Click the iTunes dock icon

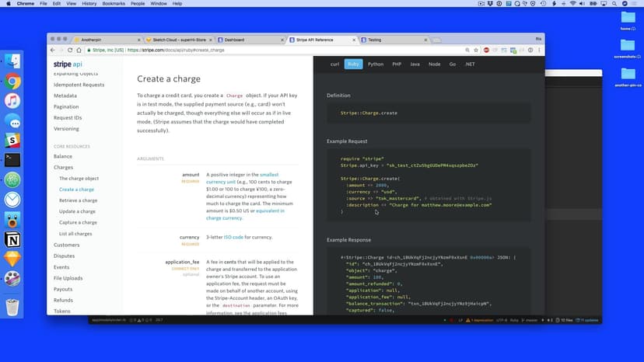[12, 100]
